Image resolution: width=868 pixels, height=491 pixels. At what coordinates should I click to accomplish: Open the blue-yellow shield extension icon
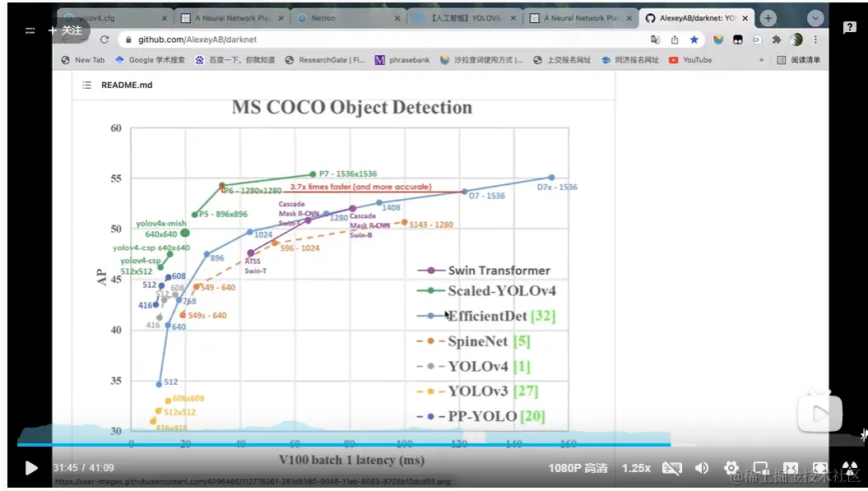718,39
